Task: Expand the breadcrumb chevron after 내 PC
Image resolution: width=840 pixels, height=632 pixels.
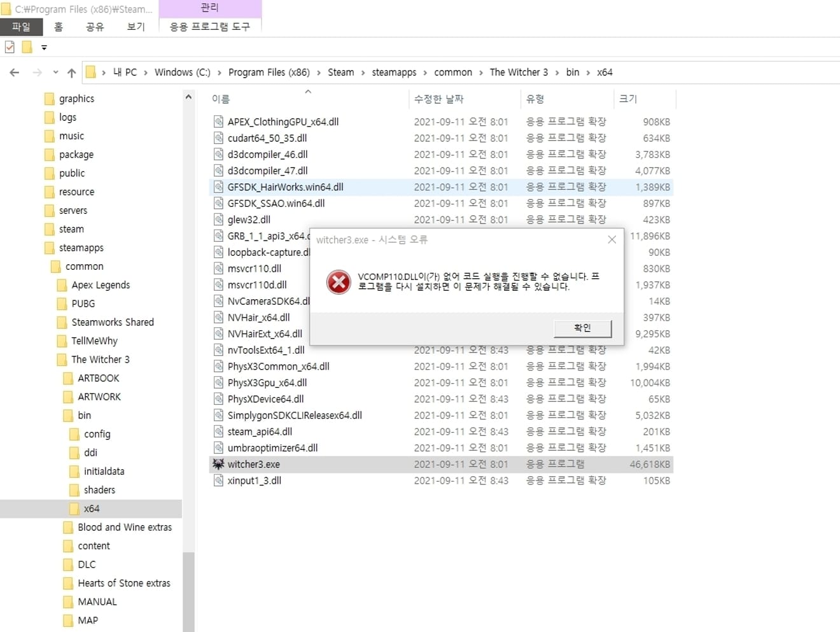Action: pyautogui.click(x=146, y=73)
